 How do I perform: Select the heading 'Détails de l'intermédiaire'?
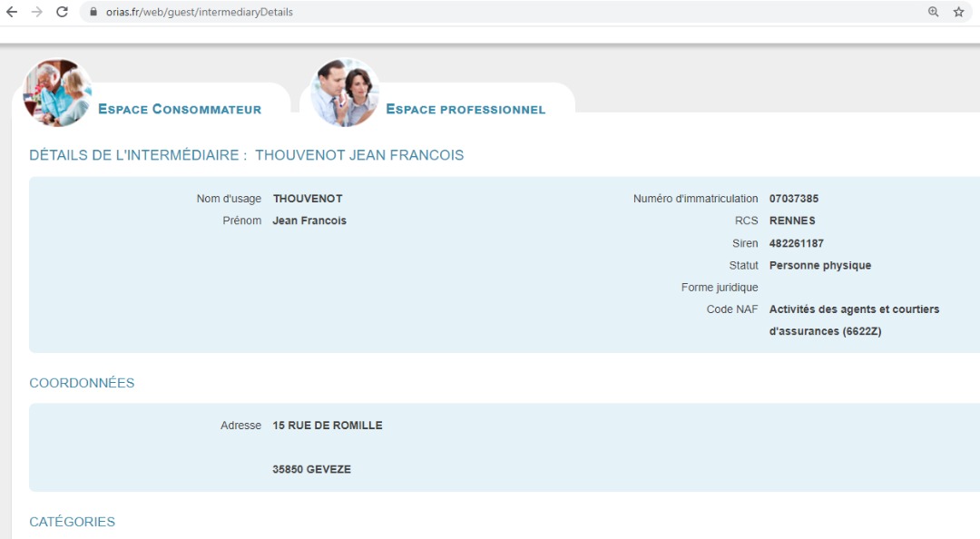coord(138,155)
